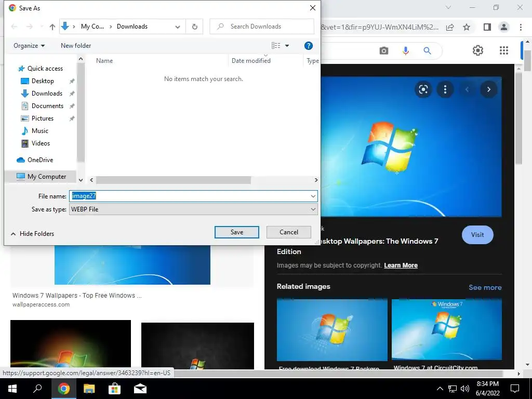The width and height of the screenshot is (532, 399).
Task: Click My Co... in the address path
Action: pyautogui.click(x=92, y=26)
